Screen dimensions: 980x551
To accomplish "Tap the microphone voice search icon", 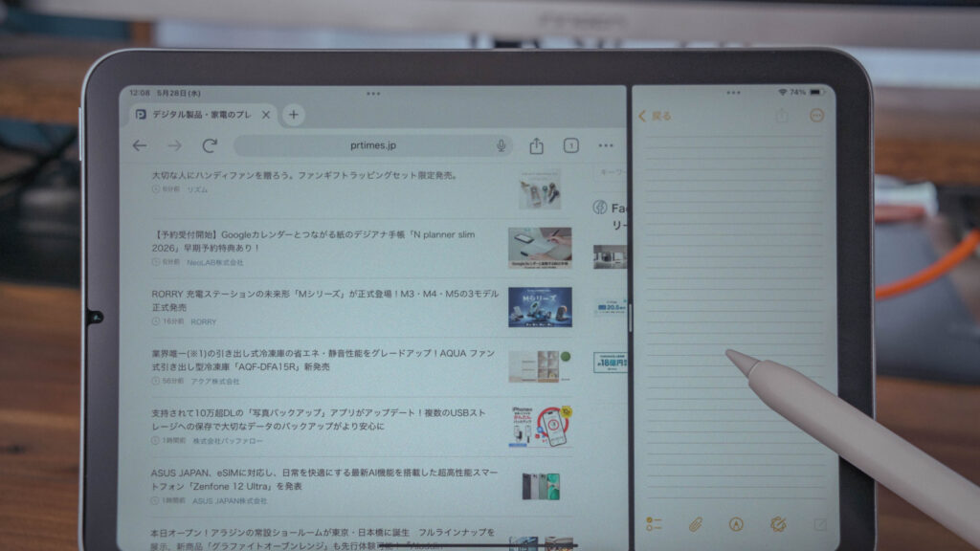I will click(x=501, y=145).
